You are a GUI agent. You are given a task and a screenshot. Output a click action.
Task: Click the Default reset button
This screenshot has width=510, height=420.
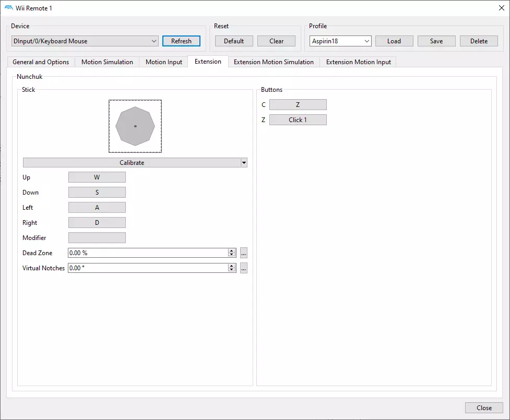coord(234,41)
